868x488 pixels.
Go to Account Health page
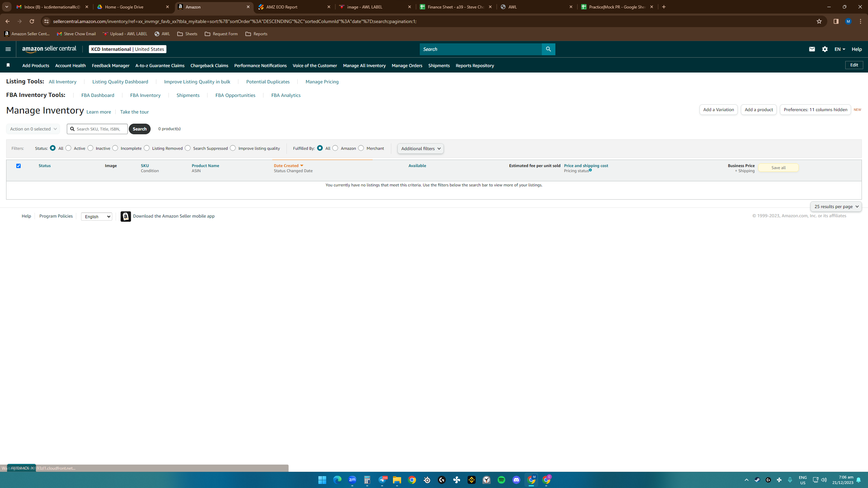pos(71,65)
